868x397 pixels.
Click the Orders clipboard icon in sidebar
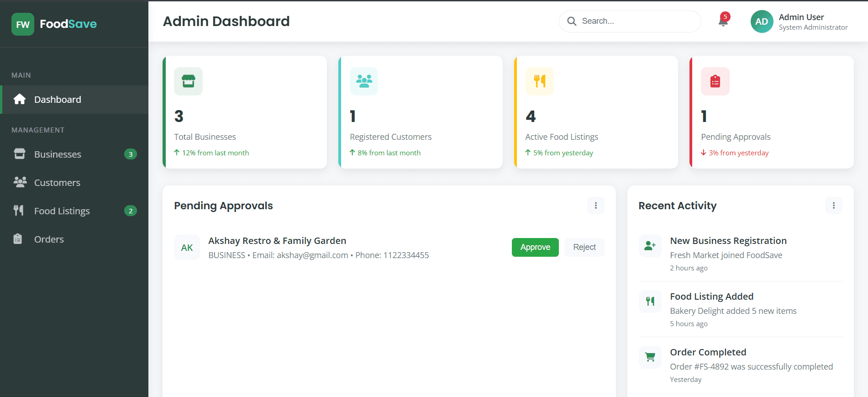[x=18, y=239]
